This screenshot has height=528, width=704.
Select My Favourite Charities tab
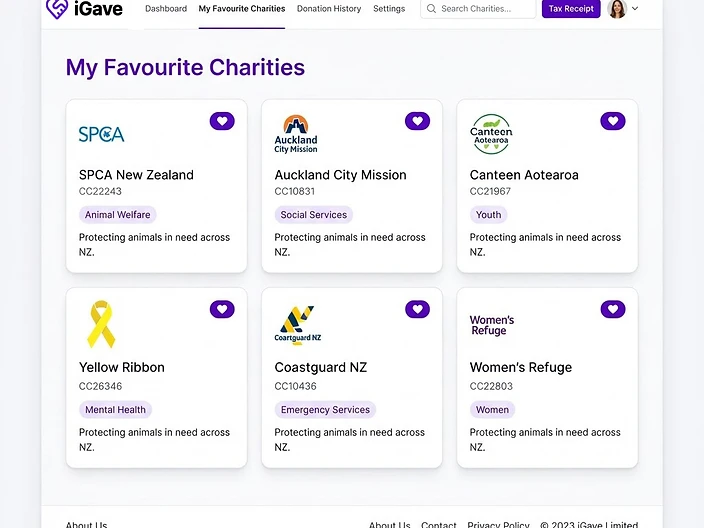point(242,9)
